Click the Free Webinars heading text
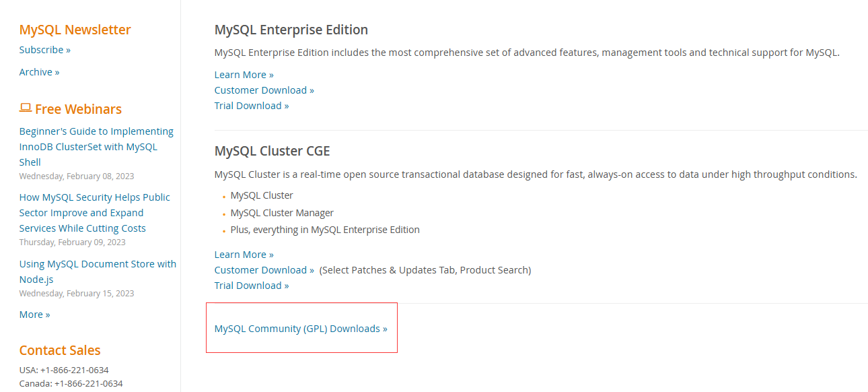 coord(78,109)
